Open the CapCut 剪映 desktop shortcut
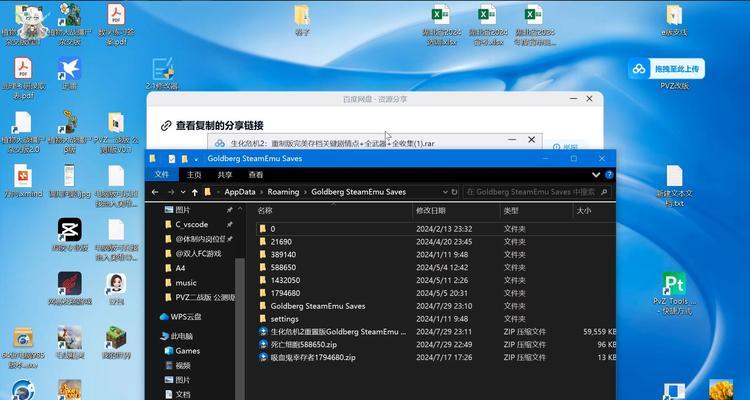Image resolution: width=750 pixels, height=400 pixels. click(70, 234)
